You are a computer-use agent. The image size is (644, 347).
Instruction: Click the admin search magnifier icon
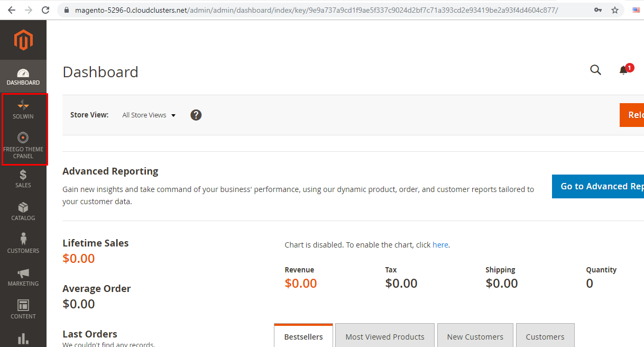click(x=595, y=70)
